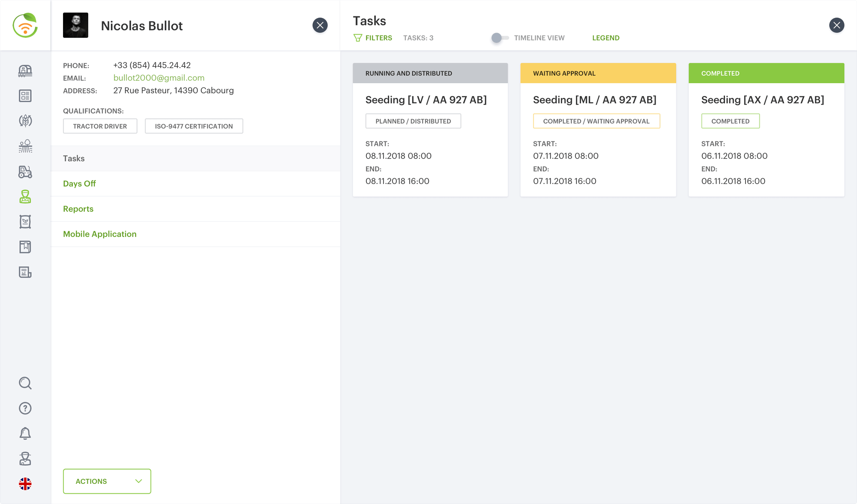Open the Filters options
The image size is (857, 504).
click(373, 38)
